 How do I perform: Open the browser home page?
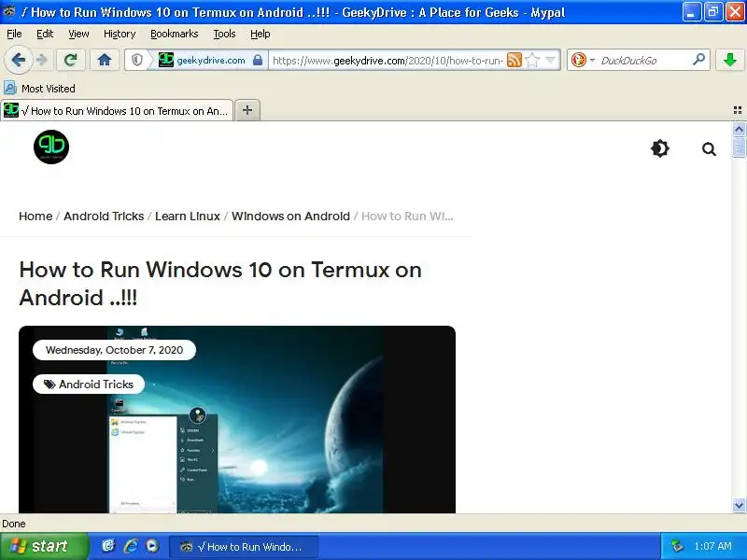click(105, 60)
